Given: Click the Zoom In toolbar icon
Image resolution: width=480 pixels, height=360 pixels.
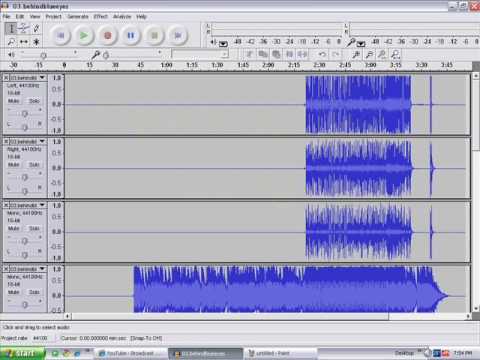Looking at the screenshot, I should (x=356, y=54).
